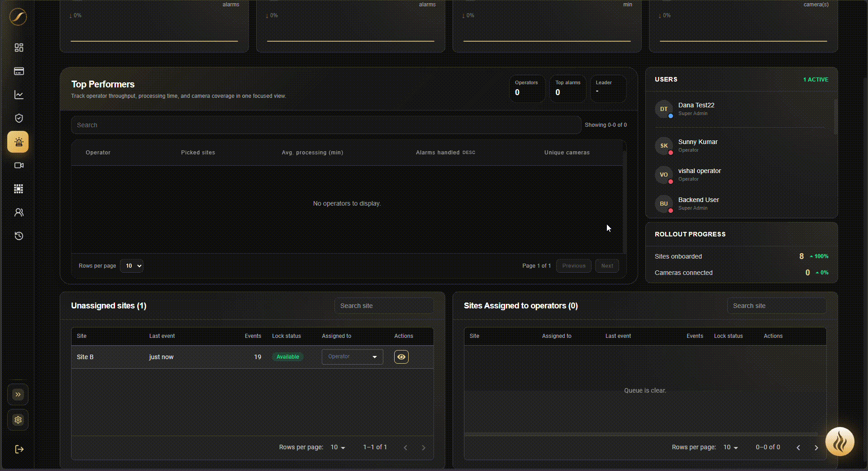The width and height of the screenshot is (868, 471).
Task: Open the dashboard grid icon in sidebar
Action: point(19,48)
